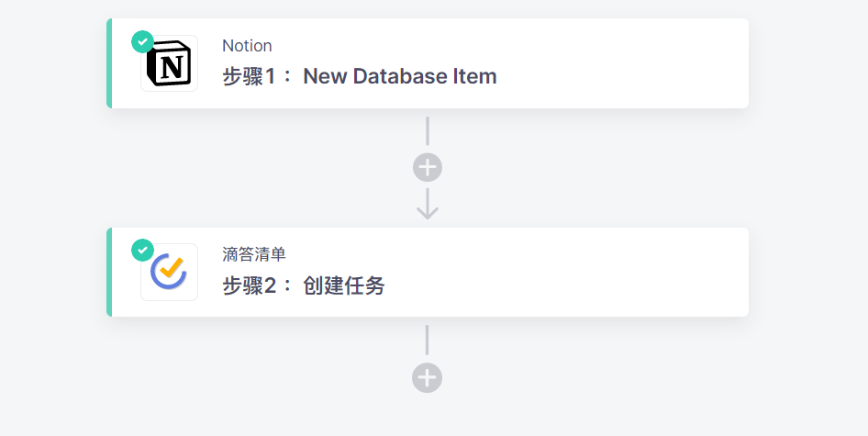Screen dimensions: 868x436
Task: Add a new step after 创建任务
Action: click(428, 377)
